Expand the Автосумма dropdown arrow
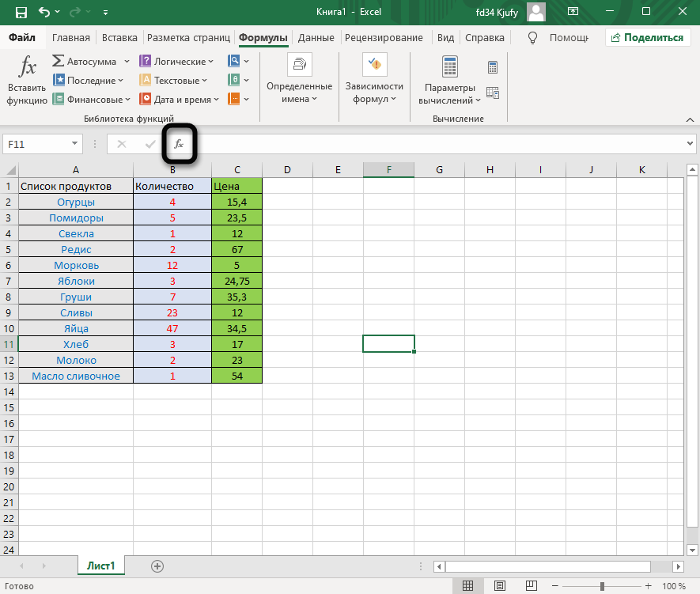 [127, 62]
